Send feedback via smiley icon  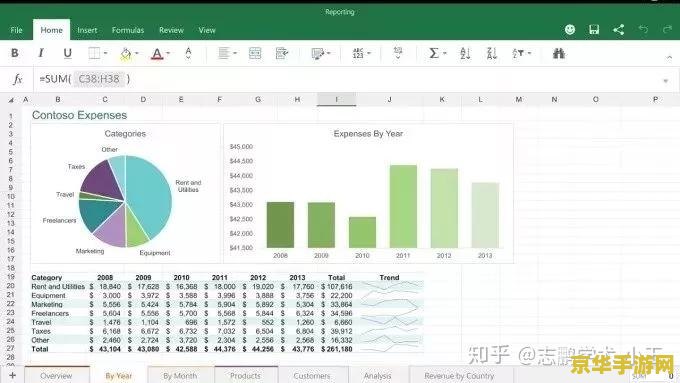tap(570, 29)
